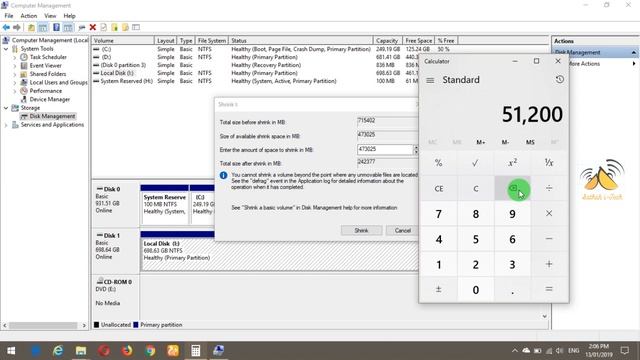The height and width of the screenshot is (360, 640).
Task: Click the x squared key
Action: 513,163
